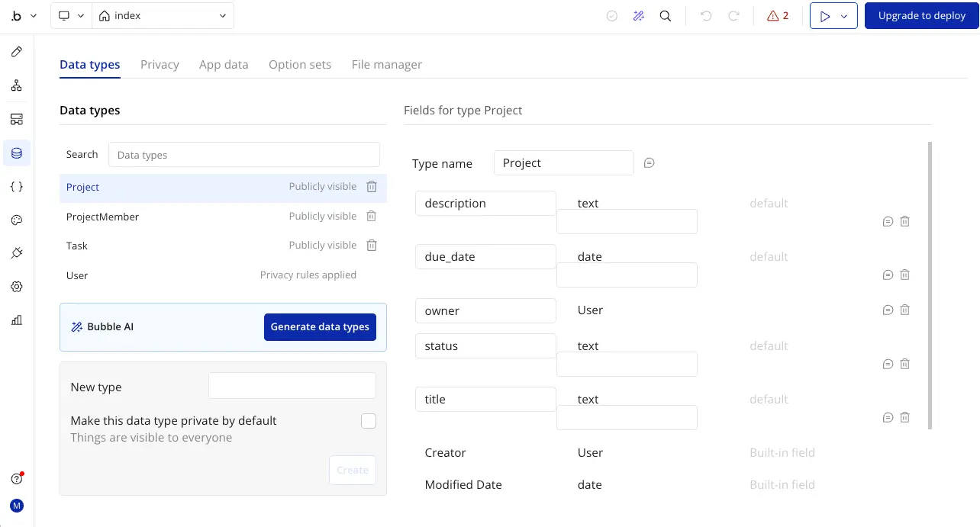Open the app Settings (gear icon)

(16, 286)
